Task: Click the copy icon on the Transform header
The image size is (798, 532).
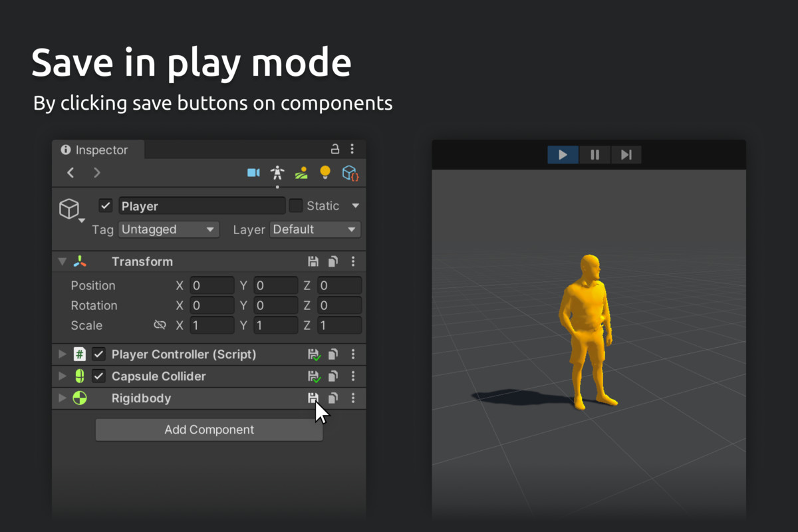Action: coord(333,261)
